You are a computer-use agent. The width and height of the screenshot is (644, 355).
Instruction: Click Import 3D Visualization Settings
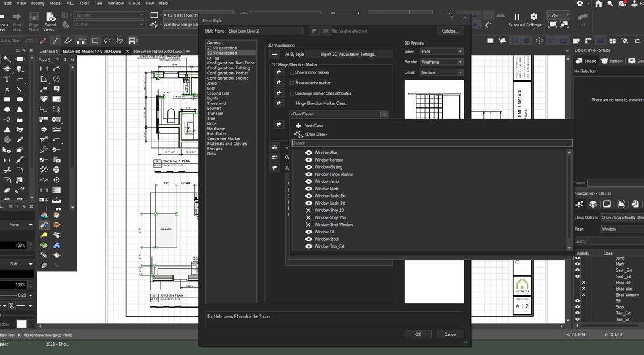pos(350,54)
